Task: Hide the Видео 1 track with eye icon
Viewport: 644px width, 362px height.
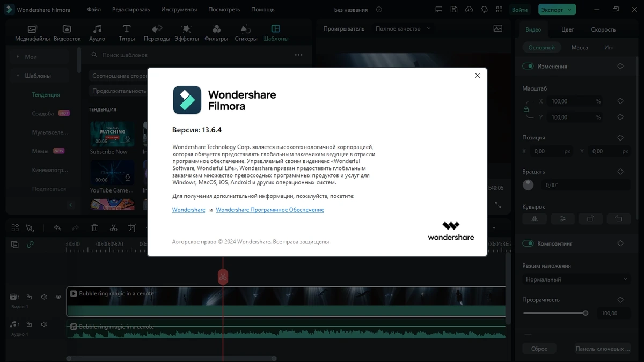Action: [58, 297]
